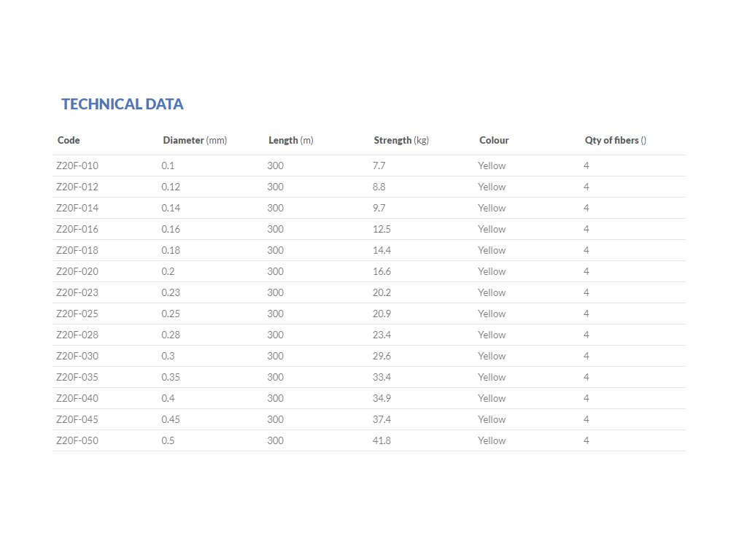Select the 12.5 strength value
This screenshot has width=747, height=560.
382,229
